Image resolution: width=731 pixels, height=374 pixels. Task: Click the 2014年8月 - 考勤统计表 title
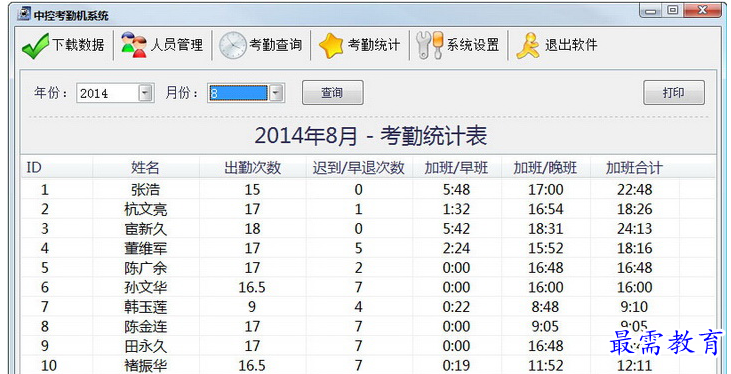[x=371, y=136]
